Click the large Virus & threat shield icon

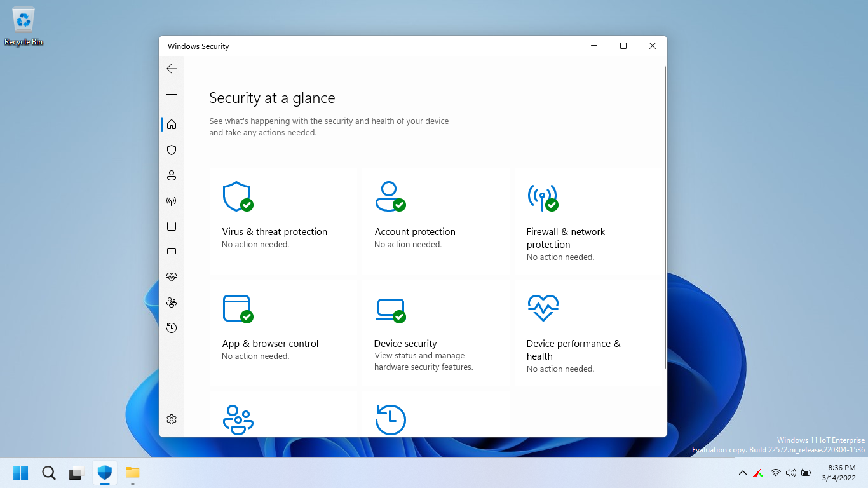coord(238,197)
